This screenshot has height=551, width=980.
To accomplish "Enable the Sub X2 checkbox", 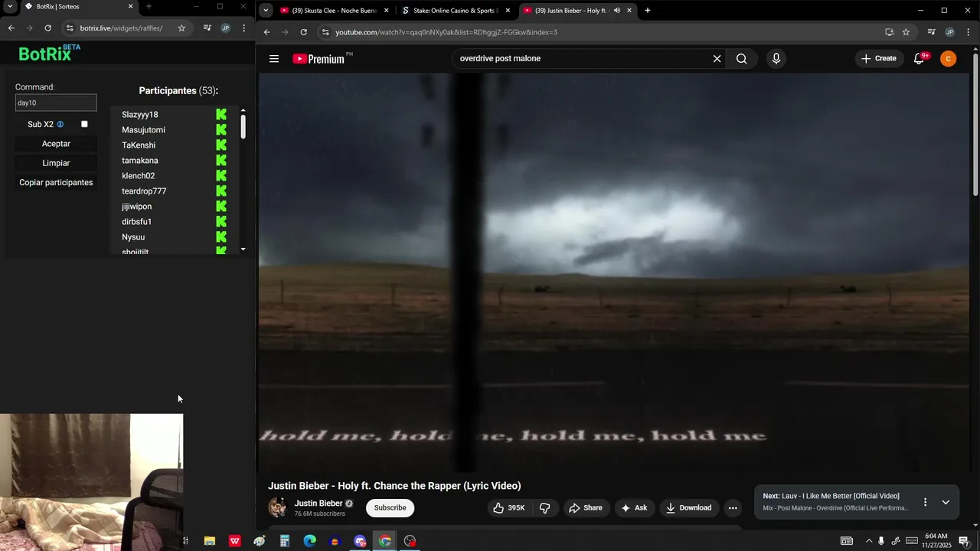I will coord(84,124).
